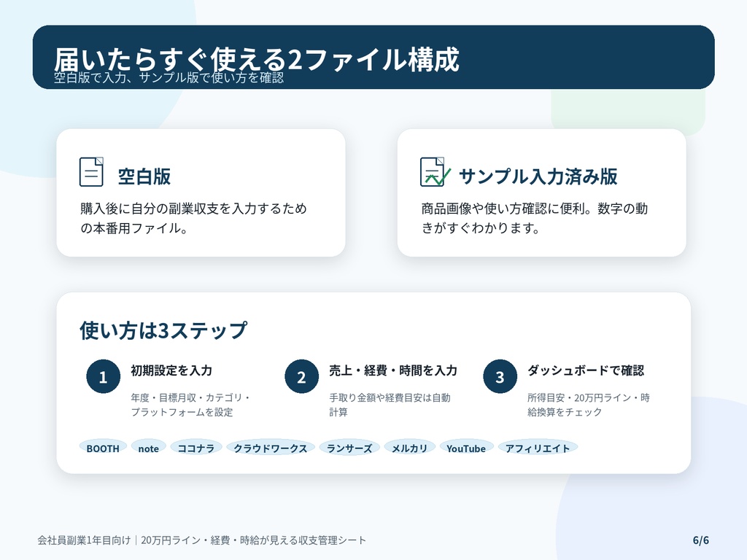The height and width of the screenshot is (560, 747).
Task: Select the ココナラ platform tag
Action: 196,448
